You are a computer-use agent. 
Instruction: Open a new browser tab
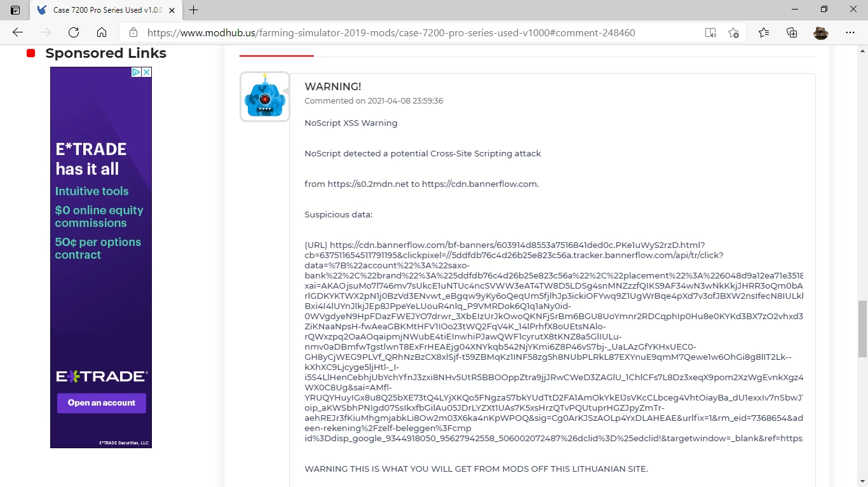194,10
